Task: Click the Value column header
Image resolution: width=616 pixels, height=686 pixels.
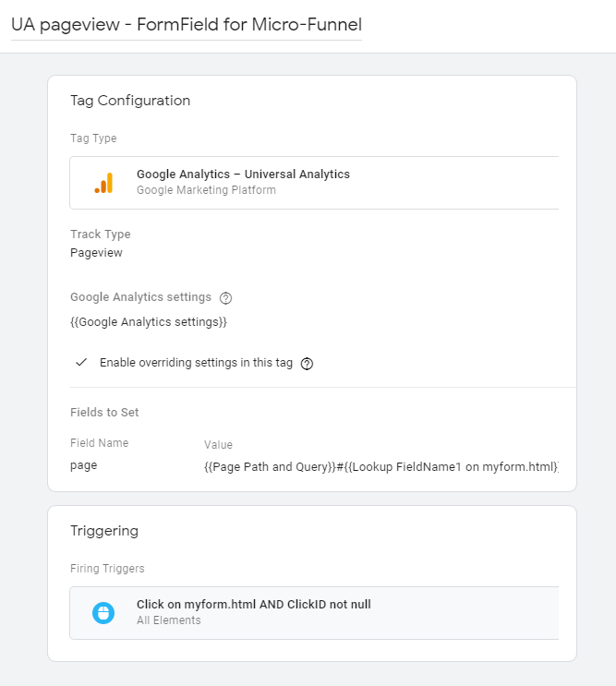Action: (x=218, y=444)
